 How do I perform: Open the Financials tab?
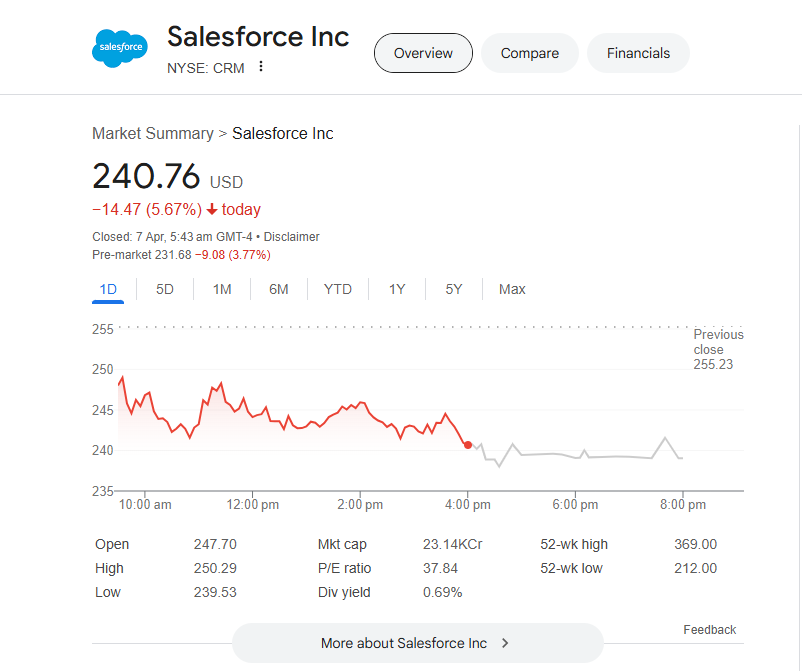point(638,53)
